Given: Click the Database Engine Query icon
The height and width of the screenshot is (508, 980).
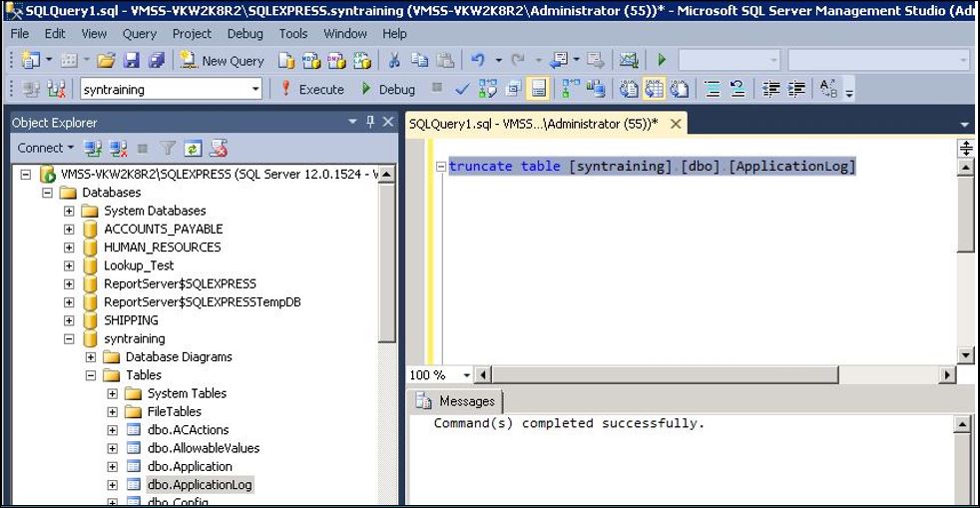Looking at the screenshot, I should pos(286,61).
